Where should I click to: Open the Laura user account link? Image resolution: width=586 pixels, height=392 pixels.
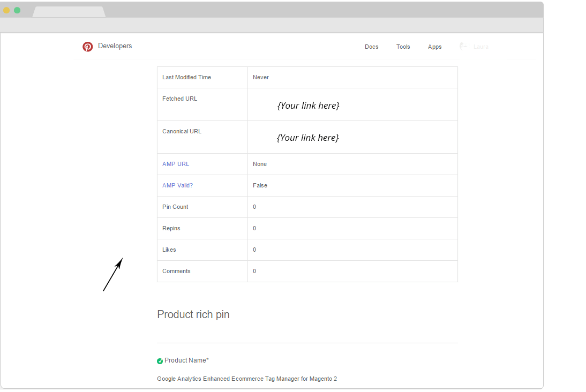tap(480, 47)
